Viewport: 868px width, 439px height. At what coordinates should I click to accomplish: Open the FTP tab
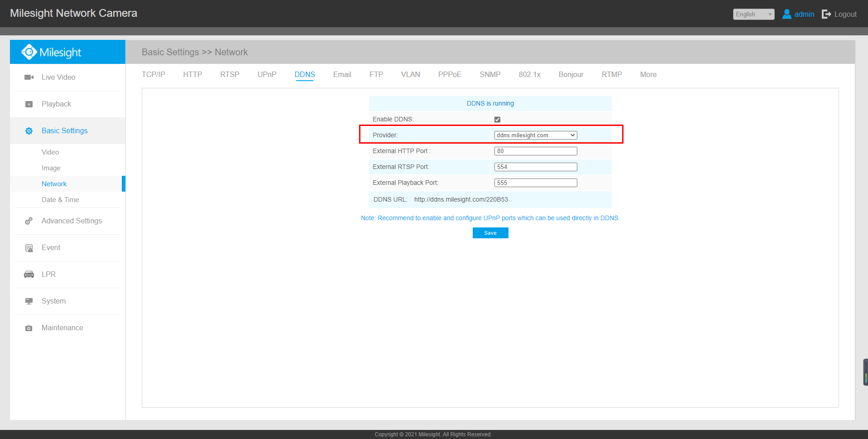coord(376,75)
